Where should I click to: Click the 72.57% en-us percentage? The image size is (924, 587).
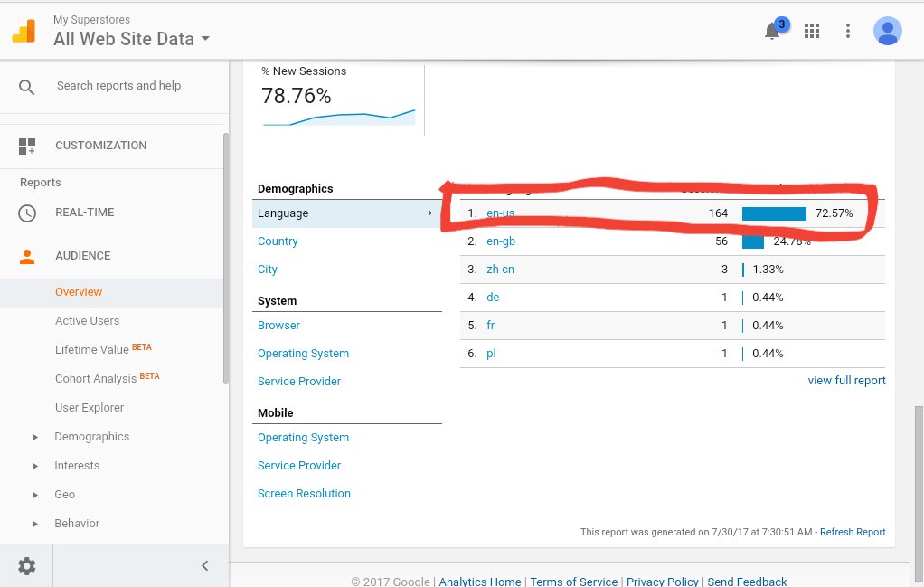834,213
